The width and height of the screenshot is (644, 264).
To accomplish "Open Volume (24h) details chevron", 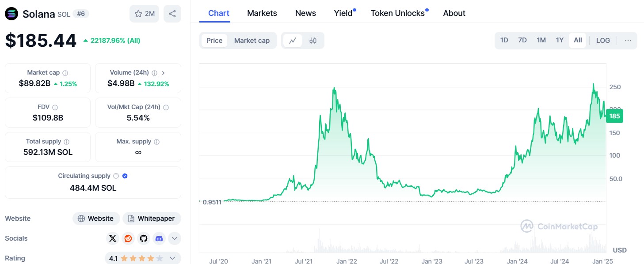I will click(x=164, y=73).
